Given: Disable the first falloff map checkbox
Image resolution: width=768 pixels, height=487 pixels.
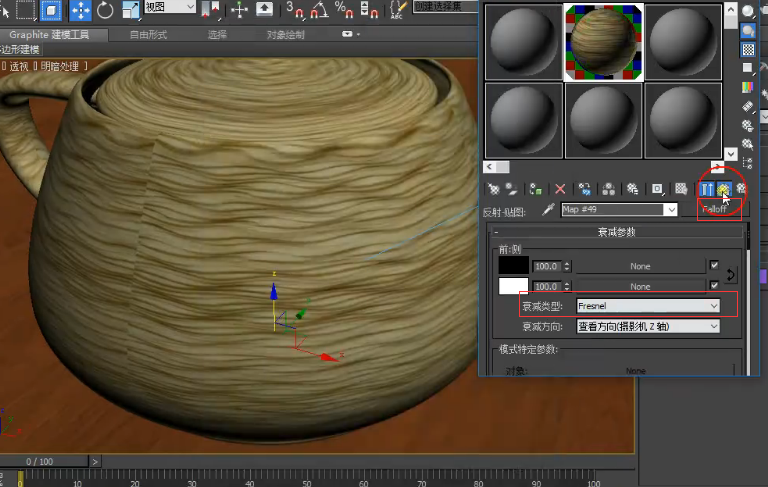Looking at the screenshot, I should pos(714,266).
